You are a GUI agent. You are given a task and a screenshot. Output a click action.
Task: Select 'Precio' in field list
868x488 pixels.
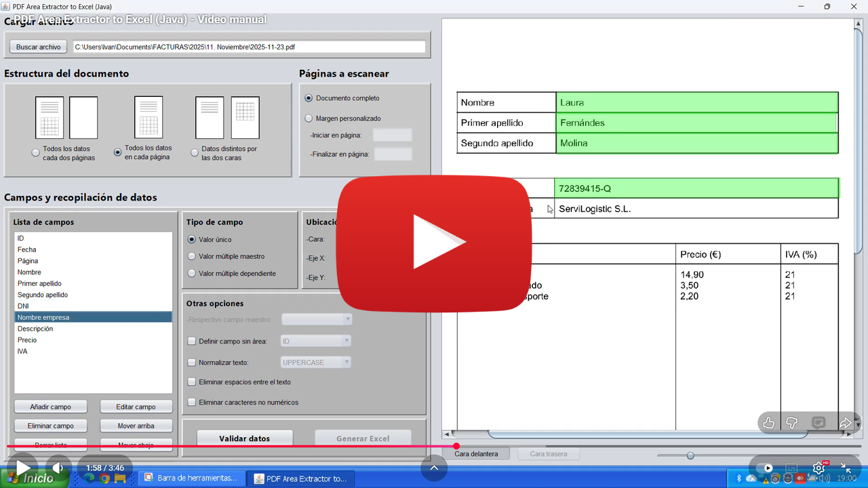94,340
